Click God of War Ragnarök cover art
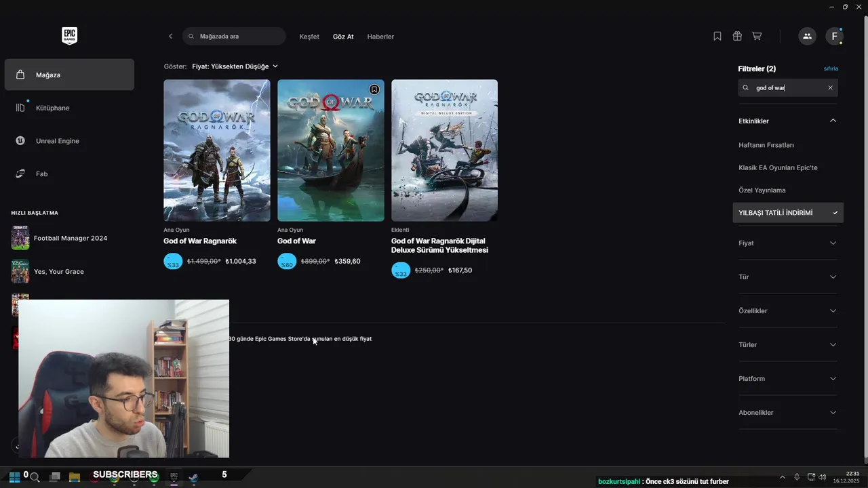Screen dimensions: 868x488 [x=217, y=150]
